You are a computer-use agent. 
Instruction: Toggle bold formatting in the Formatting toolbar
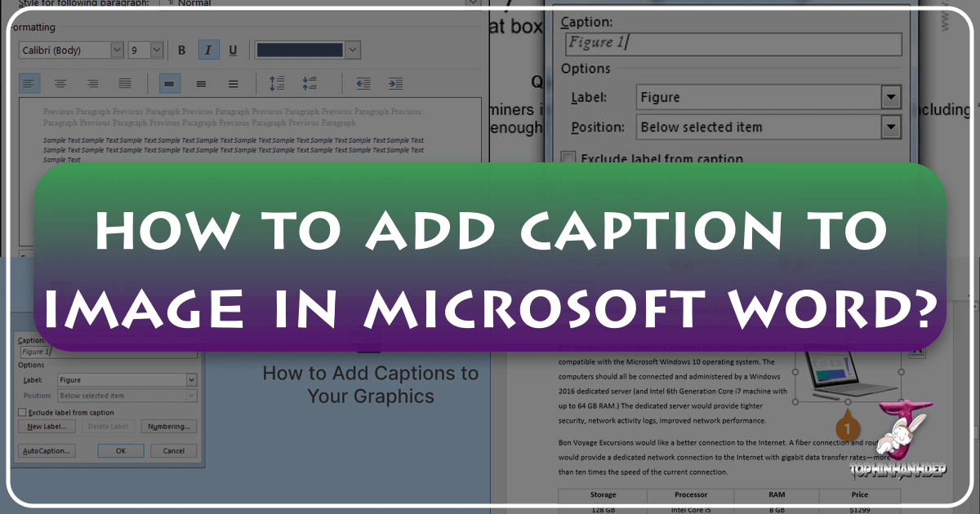181,50
